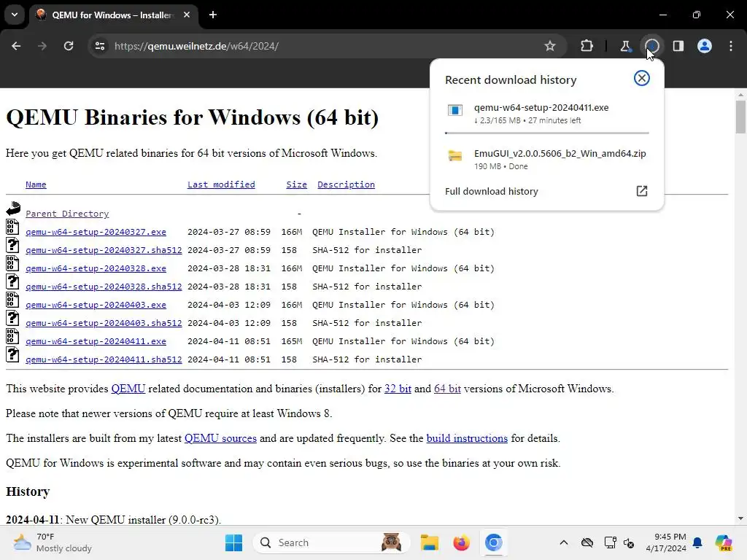Viewport: 747px width, 560px height.
Task: Bookmark this page with the star
Action: [550, 46]
